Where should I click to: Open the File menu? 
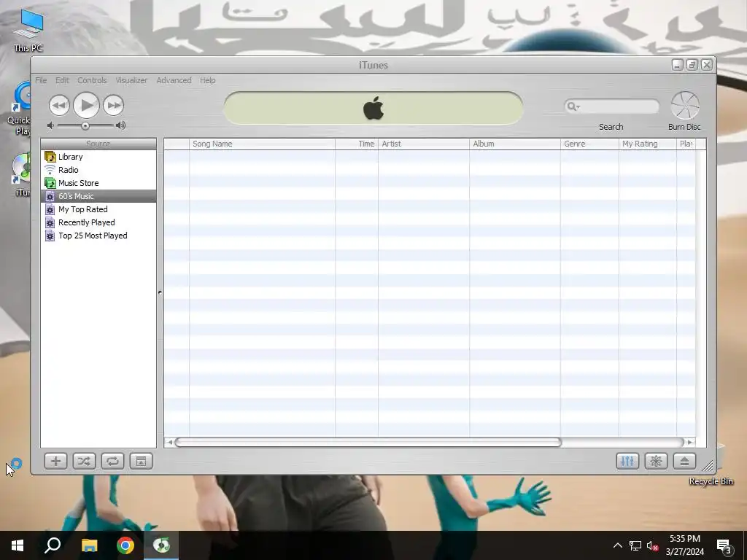click(41, 80)
